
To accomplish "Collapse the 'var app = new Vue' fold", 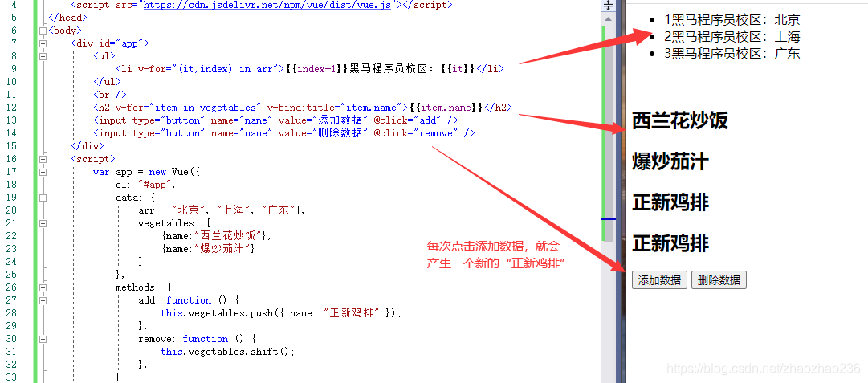I will click(x=43, y=172).
